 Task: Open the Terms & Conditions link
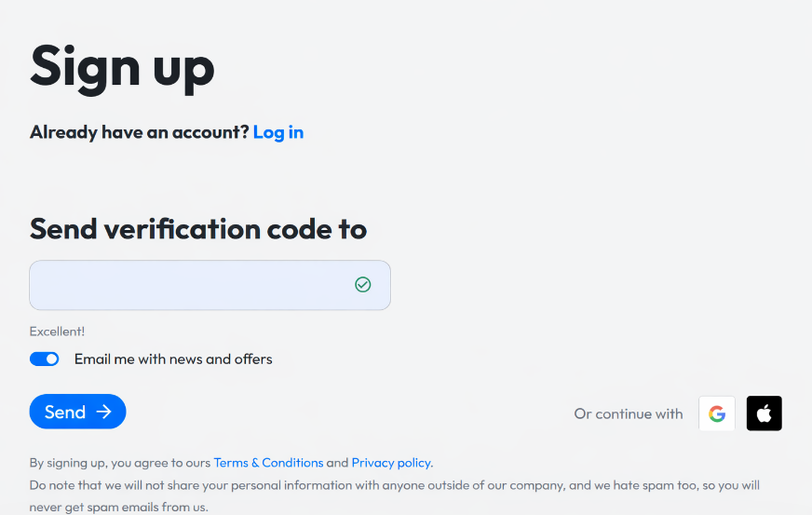(268, 463)
